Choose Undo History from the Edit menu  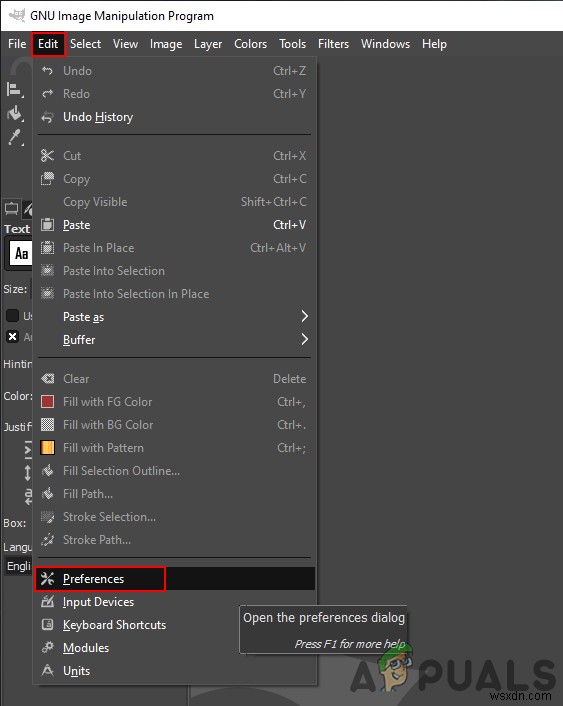(x=176, y=117)
